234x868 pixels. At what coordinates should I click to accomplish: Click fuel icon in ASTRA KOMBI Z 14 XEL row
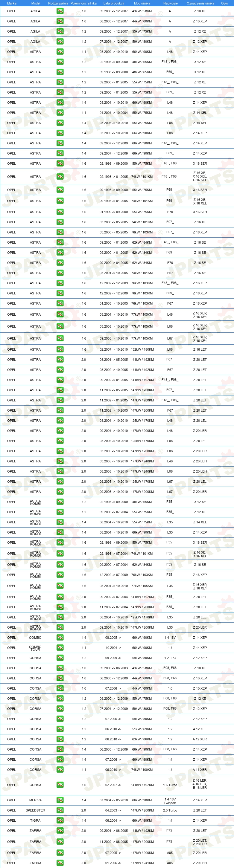(60, 522)
